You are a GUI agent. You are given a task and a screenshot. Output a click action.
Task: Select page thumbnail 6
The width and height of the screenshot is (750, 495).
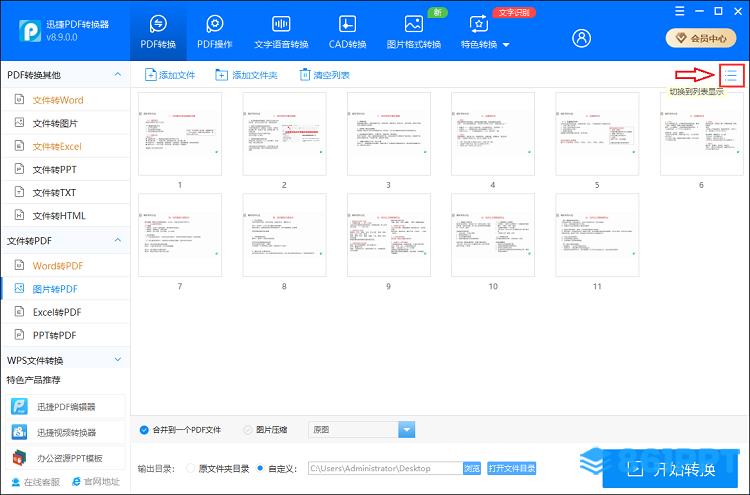(x=701, y=134)
